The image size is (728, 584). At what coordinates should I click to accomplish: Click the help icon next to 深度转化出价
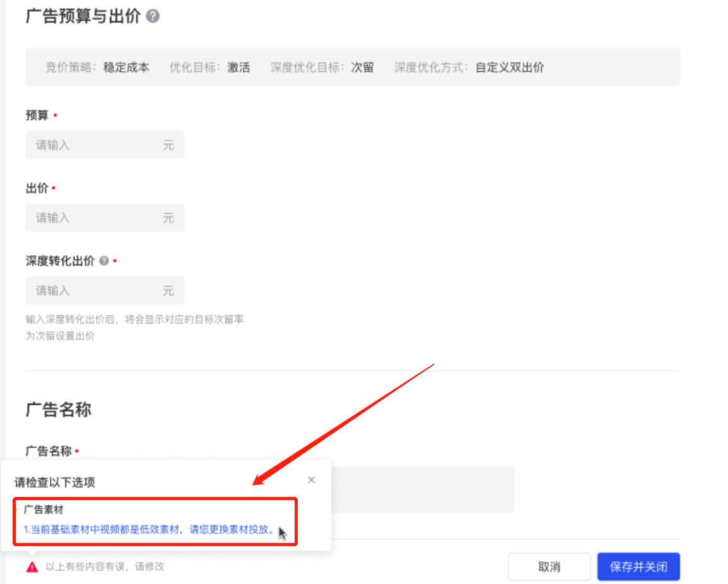[104, 261]
